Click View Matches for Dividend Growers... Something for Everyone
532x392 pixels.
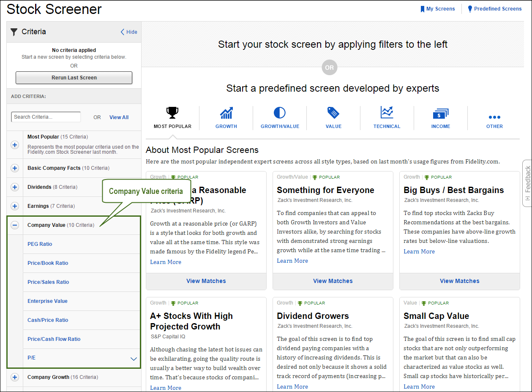pyautogui.click(x=333, y=281)
